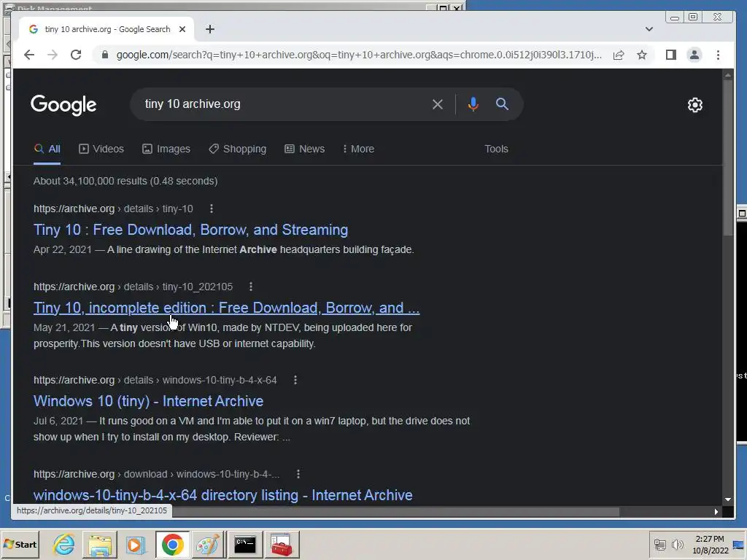Click the vertical scrollbar down arrow

727,499
